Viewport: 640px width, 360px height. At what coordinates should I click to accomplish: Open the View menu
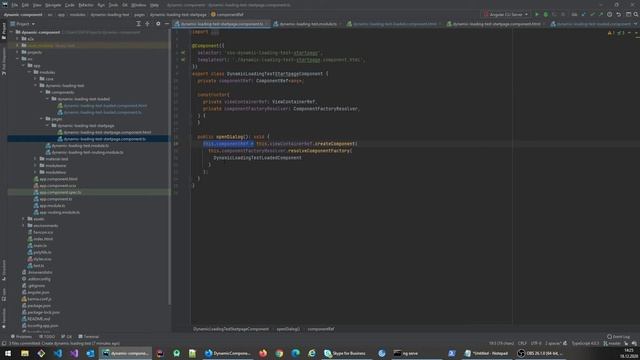pyautogui.click(x=37, y=5)
